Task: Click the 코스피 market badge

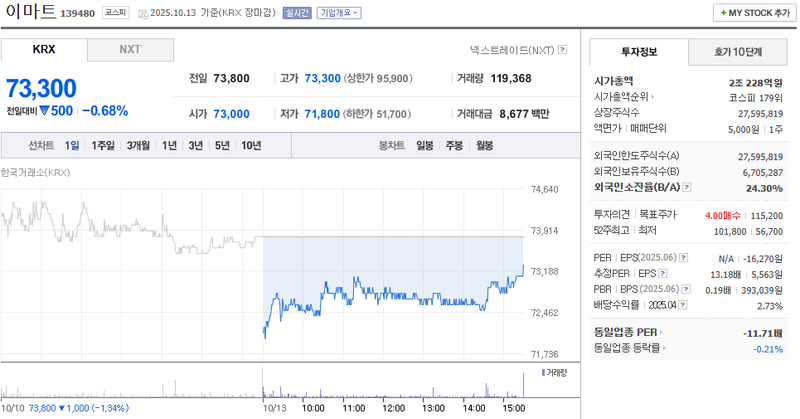Action: [x=114, y=13]
